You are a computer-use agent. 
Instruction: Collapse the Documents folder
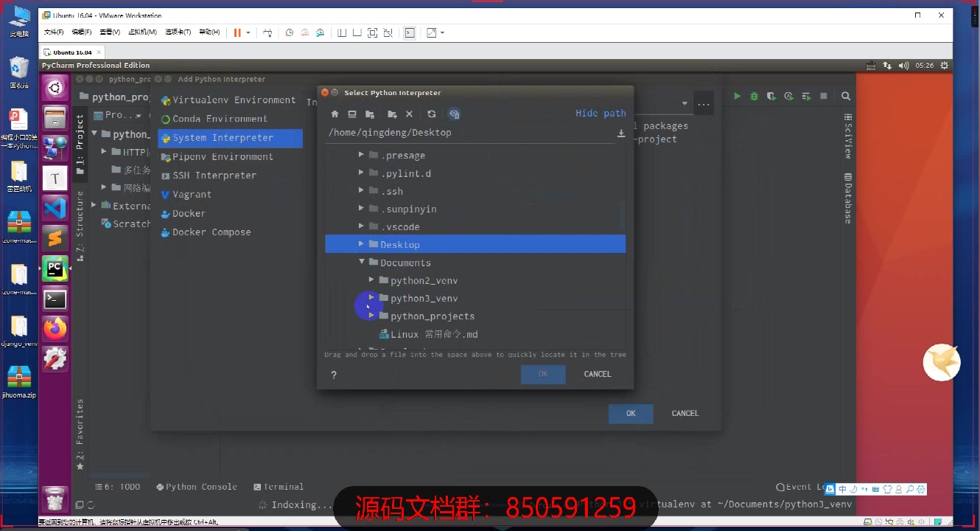coord(362,262)
